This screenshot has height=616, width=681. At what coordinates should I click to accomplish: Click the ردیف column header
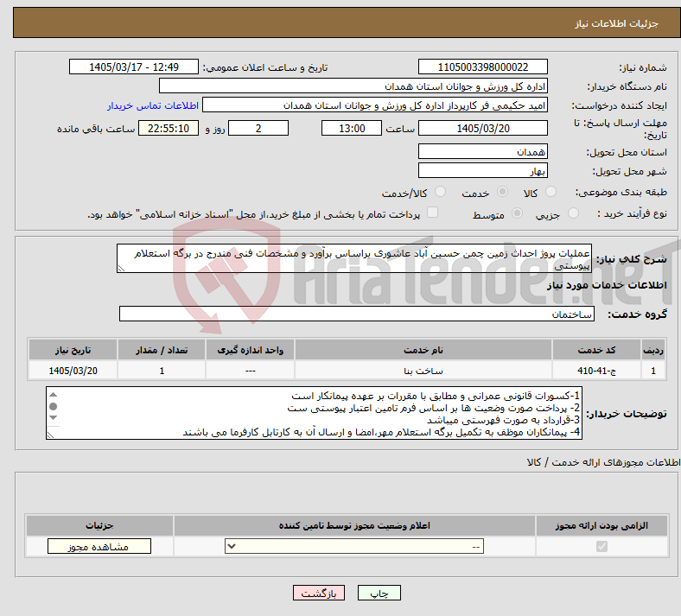653,350
